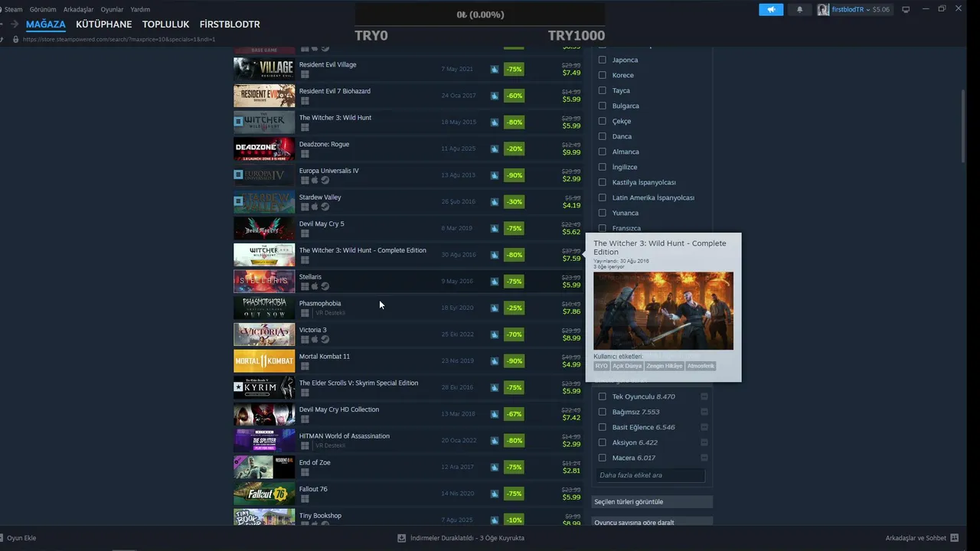Enable the Basit Eğlence tag checkbox
The height and width of the screenshot is (551, 980).
[602, 427]
